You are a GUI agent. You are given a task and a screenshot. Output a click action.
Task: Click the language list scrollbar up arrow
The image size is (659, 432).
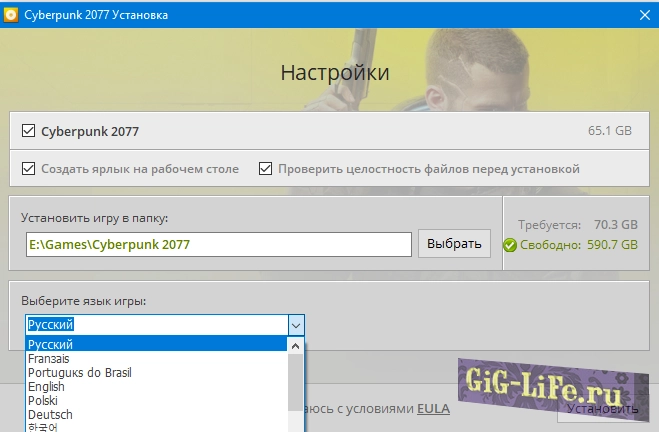pos(295,346)
